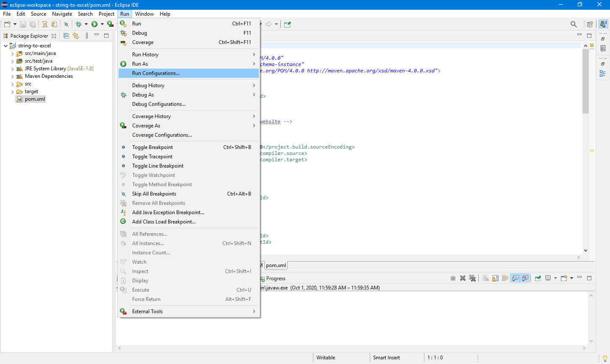The height and width of the screenshot is (364, 610).
Task: Open Package Explorer View Menu (three dots)
Action: (x=87, y=36)
